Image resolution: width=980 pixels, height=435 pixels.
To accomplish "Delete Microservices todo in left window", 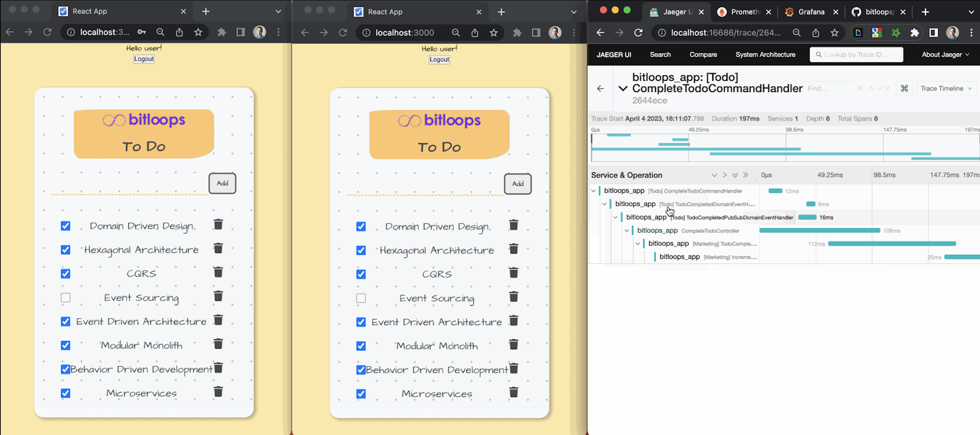I will point(218,392).
